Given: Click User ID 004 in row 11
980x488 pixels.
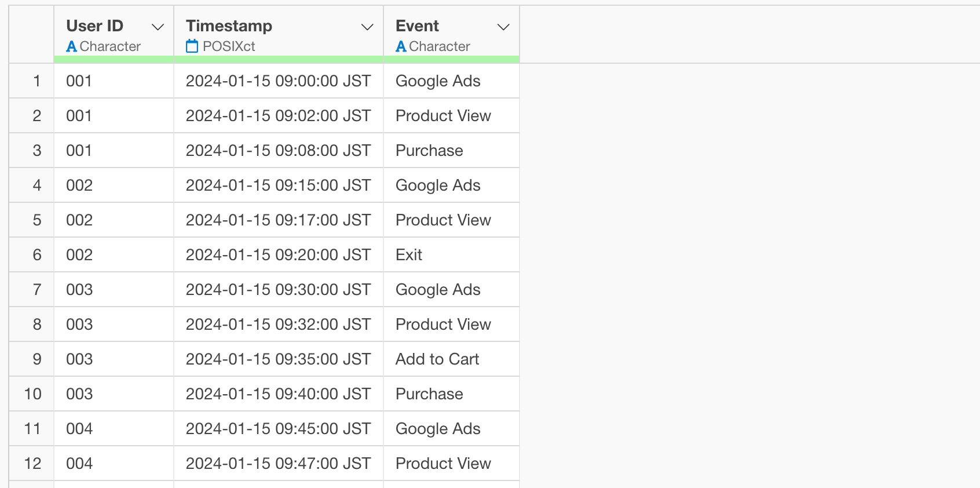Looking at the screenshot, I should click(x=79, y=429).
